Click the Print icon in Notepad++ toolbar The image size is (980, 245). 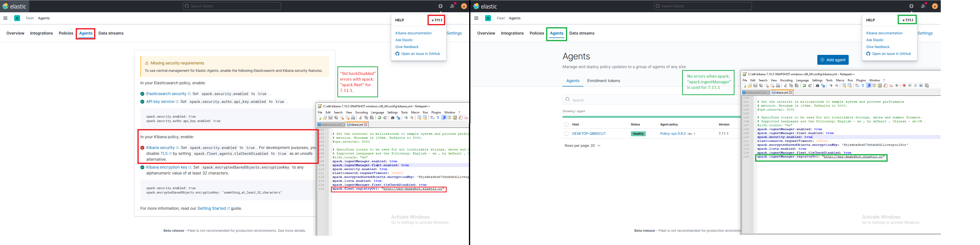(778, 86)
